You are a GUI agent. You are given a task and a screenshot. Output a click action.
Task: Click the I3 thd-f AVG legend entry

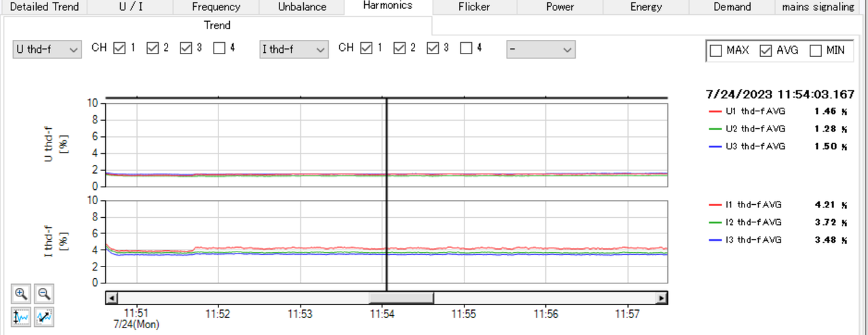pyautogui.click(x=745, y=239)
